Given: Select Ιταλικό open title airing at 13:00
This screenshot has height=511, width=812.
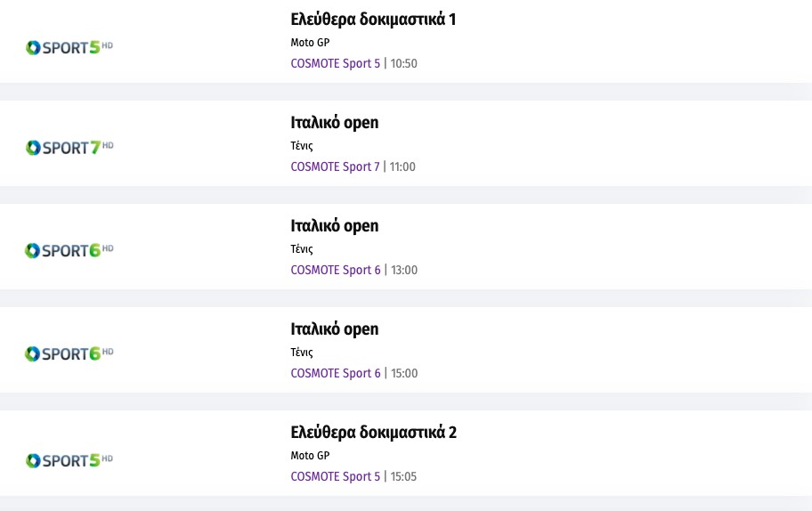Looking at the screenshot, I should pos(334,226).
